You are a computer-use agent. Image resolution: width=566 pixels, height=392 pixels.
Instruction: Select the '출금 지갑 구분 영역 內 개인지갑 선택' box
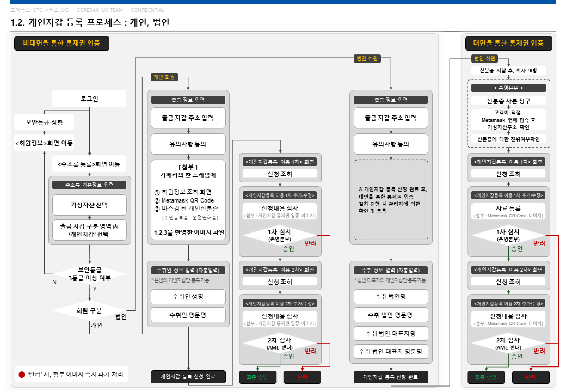coord(89,230)
